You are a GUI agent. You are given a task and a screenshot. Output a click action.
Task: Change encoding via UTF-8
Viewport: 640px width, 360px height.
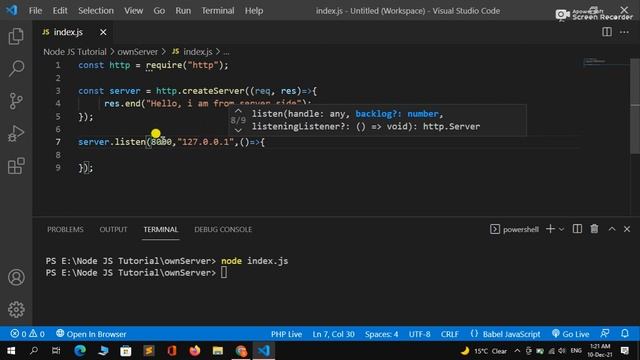(x=420, y=334)
